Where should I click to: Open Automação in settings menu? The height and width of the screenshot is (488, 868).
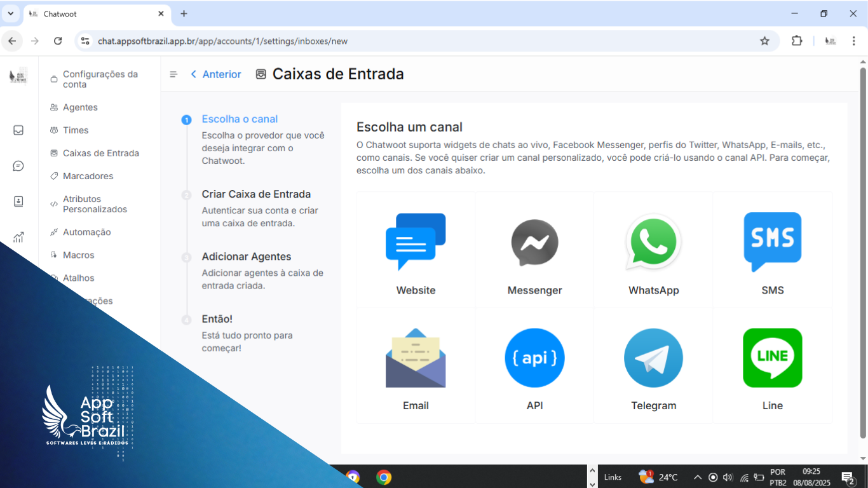[x=86, y=232]
